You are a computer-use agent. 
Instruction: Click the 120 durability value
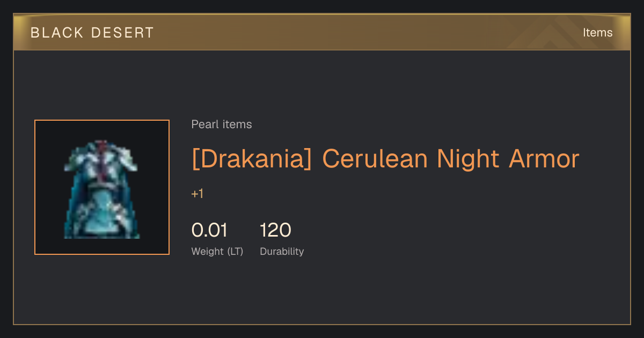tap(276, 230)
